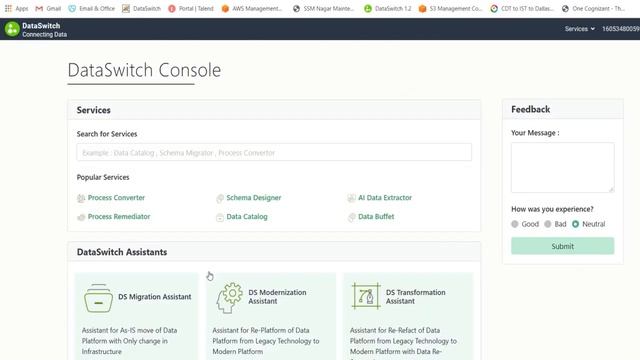Open the Schema Designer link

click(x=254, y=198)
